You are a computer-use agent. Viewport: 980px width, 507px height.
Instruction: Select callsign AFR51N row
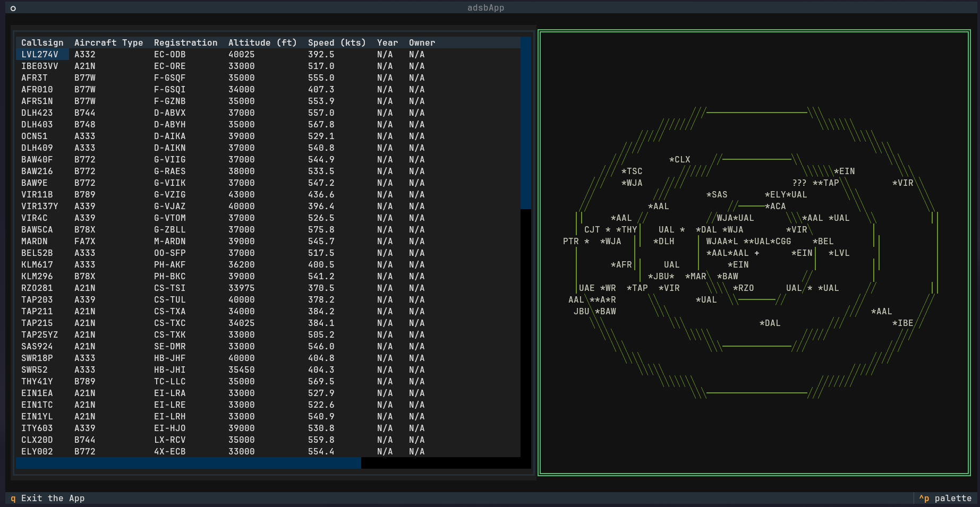pyautogui.click(x=268, y=101)
